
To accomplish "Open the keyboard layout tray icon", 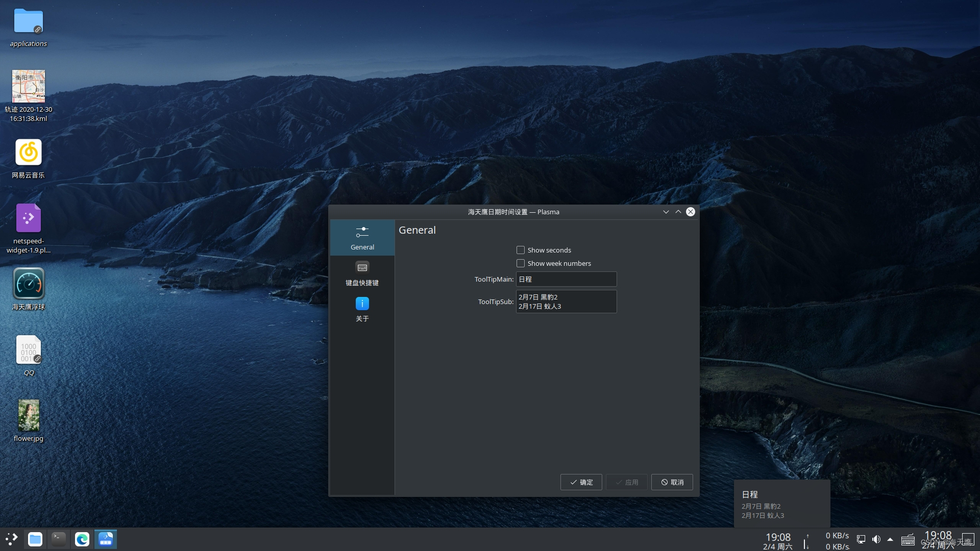I will click(x=908, y=539).
